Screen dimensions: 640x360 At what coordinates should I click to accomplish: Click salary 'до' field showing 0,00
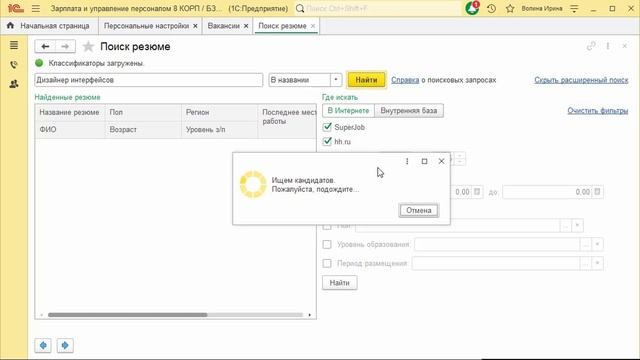[547, 192]
